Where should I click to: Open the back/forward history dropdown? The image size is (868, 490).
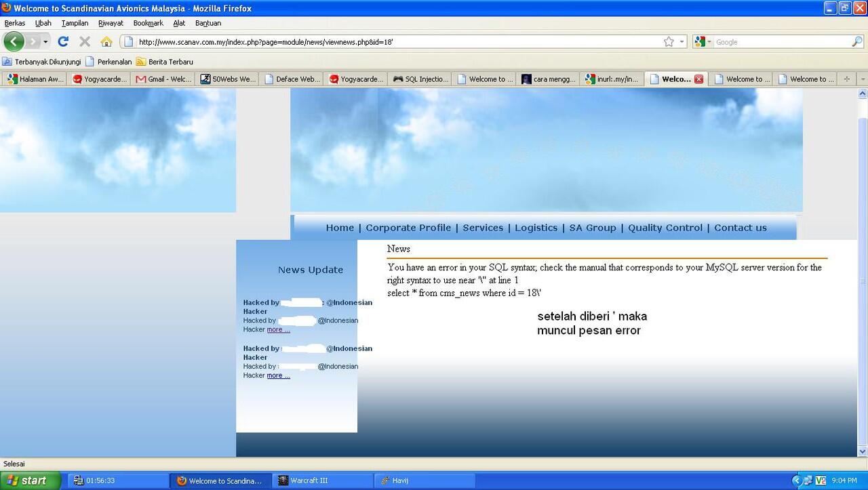click(45, 41)
